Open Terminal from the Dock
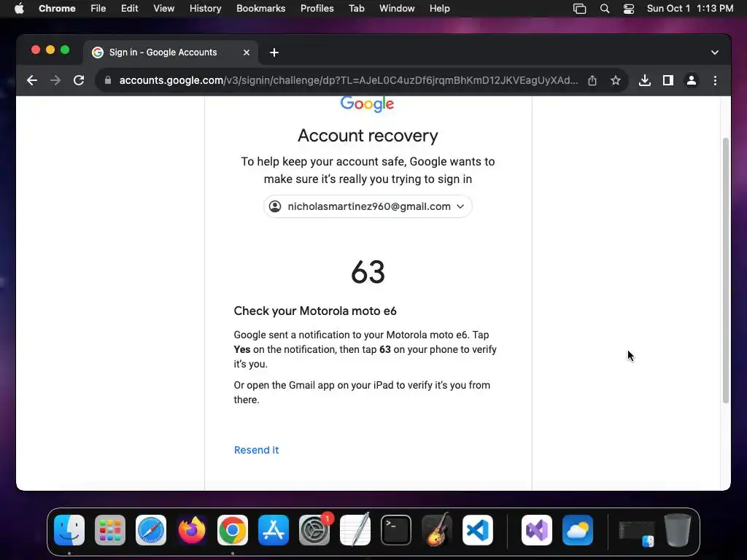This screenshot has width=747, height=560. click(x=396, y=530)
